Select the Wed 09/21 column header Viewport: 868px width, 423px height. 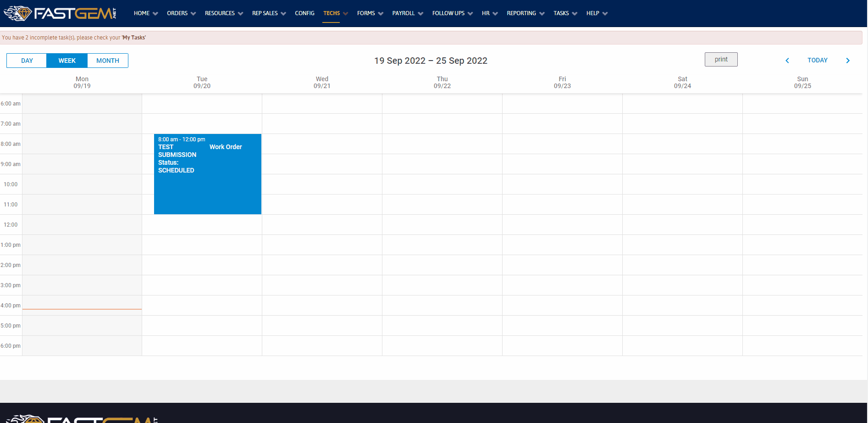[322, 83]
